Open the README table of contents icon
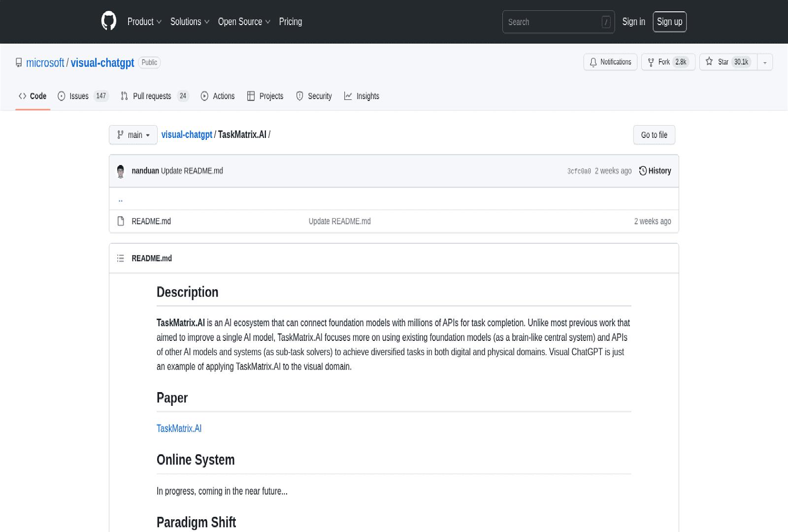This screenshot has height=532, width=788. [120, 258]
